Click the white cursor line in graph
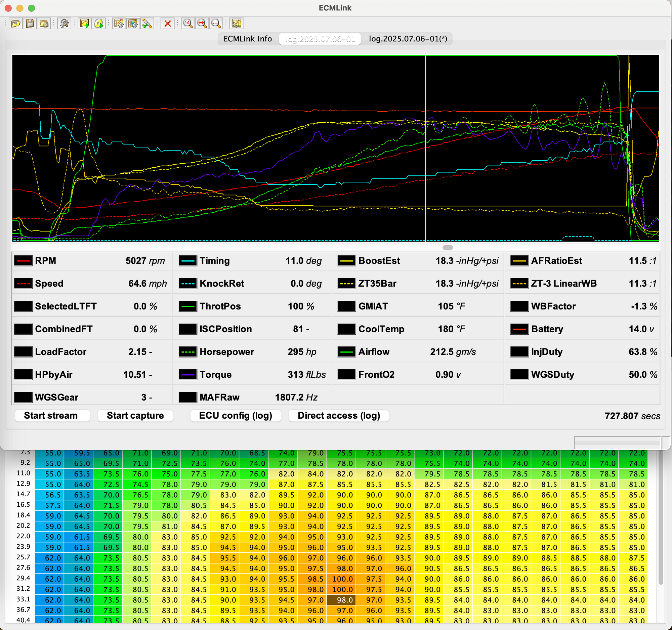Viewport: 672px width, 630px height. point(426,148)
